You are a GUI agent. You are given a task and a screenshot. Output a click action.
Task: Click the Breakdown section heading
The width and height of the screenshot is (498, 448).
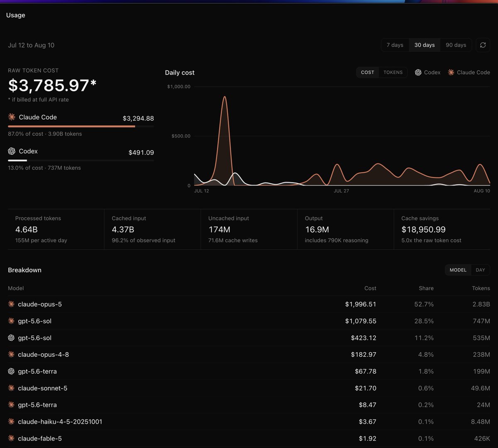(x=24, y=270)
